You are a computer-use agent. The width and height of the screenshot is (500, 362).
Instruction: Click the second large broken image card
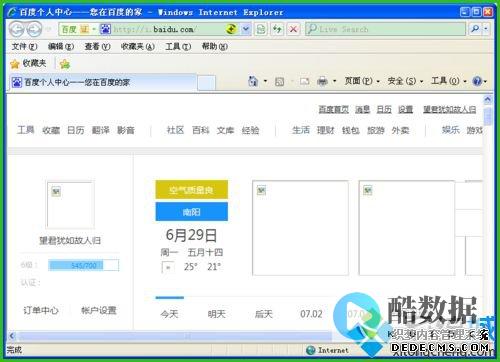point(407,228)
